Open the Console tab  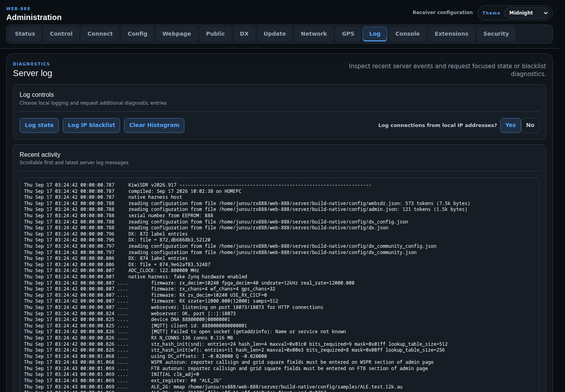408,34
